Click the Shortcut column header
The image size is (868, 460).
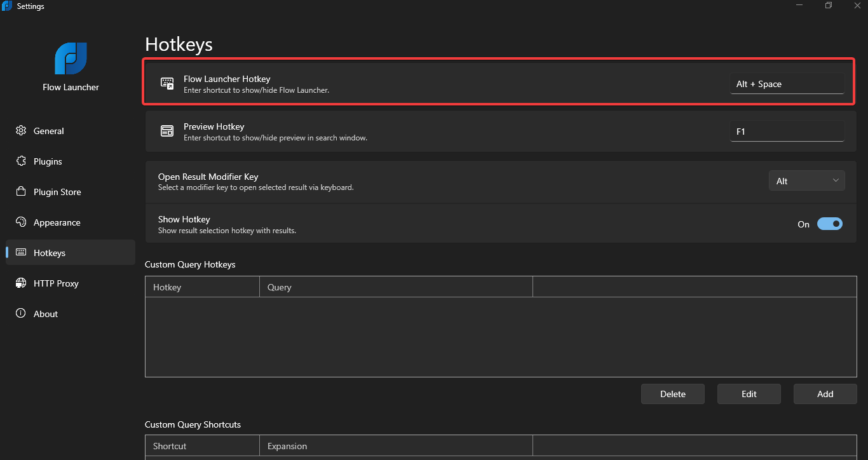203,446
